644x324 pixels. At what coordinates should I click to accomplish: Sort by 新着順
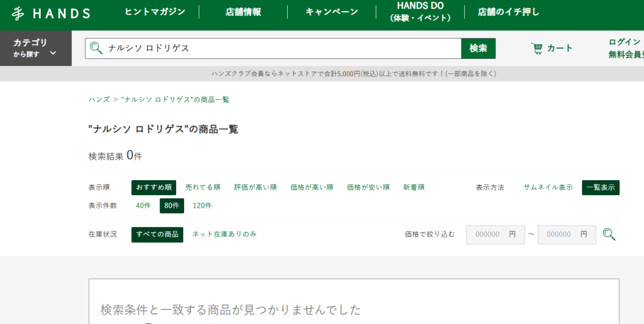click(x=414, y=188)
